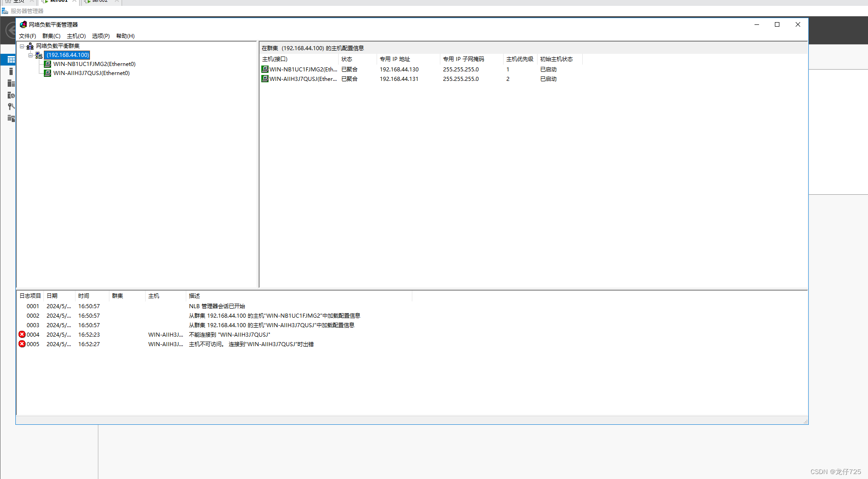868x479 pixels.
Task: Open the 选项(P) menu
Action: click(101, 36)
